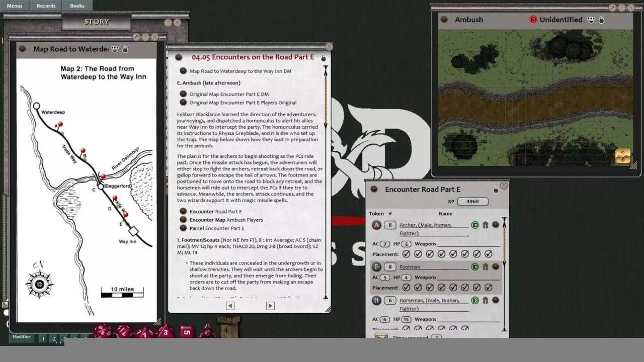The image size is (644, 362).
Task: Click the help icon on the Story window title
Action: [x=169, y=23]
